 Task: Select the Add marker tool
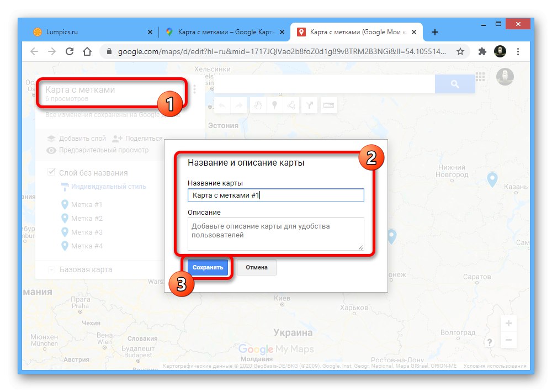[275, 105]
